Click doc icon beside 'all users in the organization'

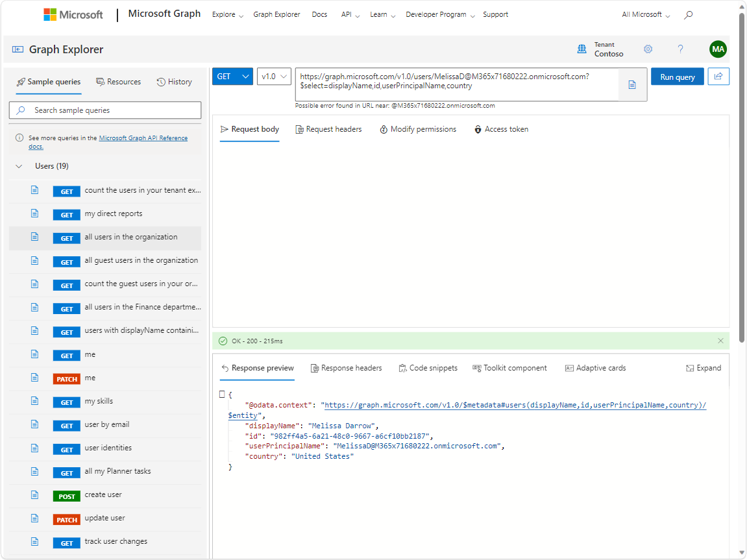(x=35, y=237)
